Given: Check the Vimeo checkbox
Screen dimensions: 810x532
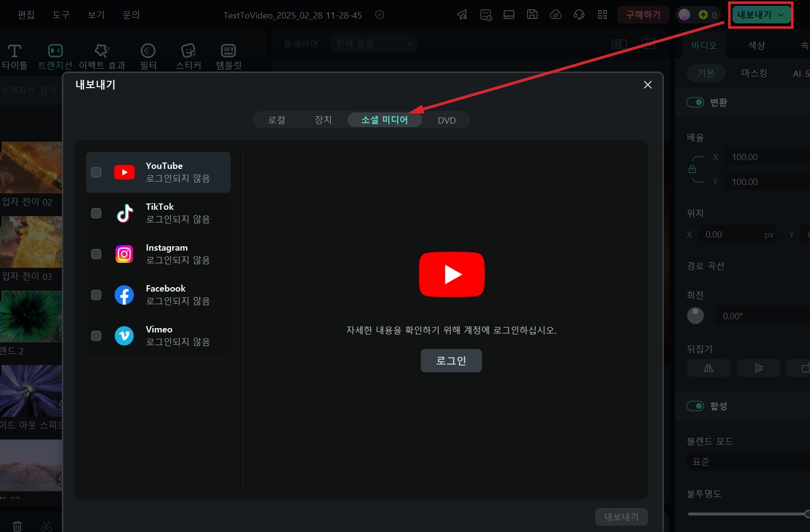Looking at the screenshot, I should click(96, 336).
